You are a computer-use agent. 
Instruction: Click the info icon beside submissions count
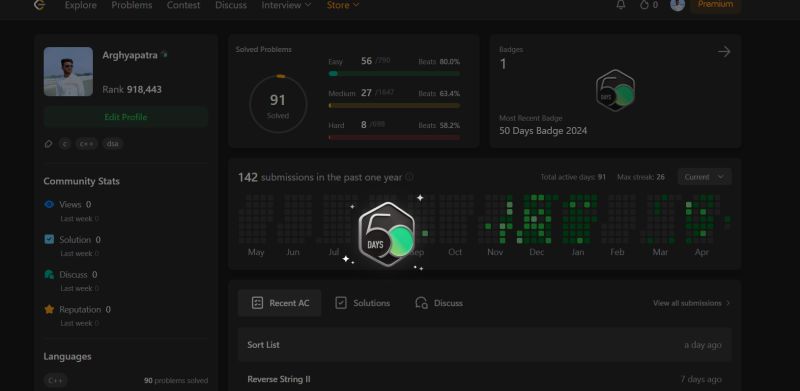point(409,177)
